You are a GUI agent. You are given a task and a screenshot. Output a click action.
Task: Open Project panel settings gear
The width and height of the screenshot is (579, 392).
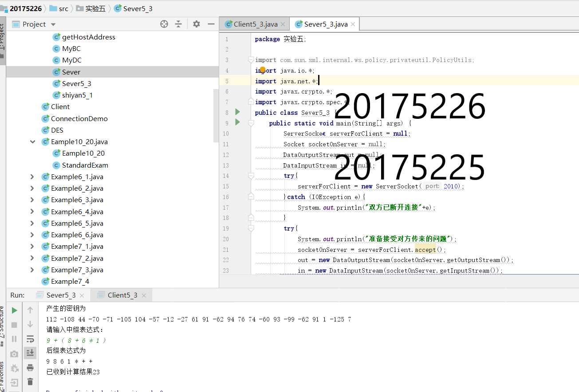(x=197, y=24)
